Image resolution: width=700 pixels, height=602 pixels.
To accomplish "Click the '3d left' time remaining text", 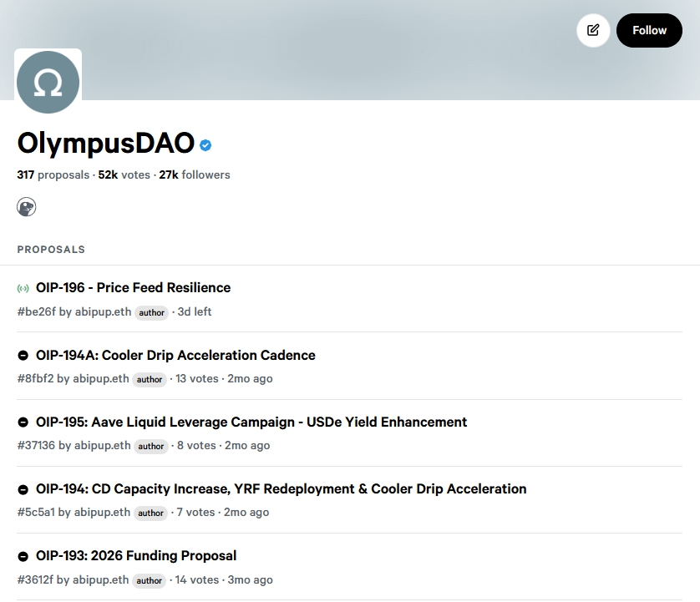I will tap(194, 311).
